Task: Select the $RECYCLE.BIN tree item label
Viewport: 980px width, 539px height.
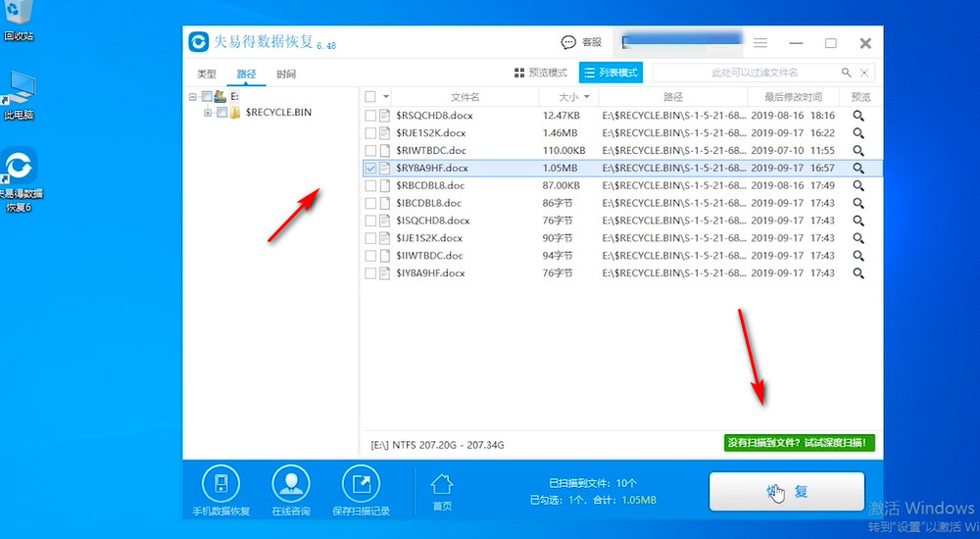Action: point(278,113)
